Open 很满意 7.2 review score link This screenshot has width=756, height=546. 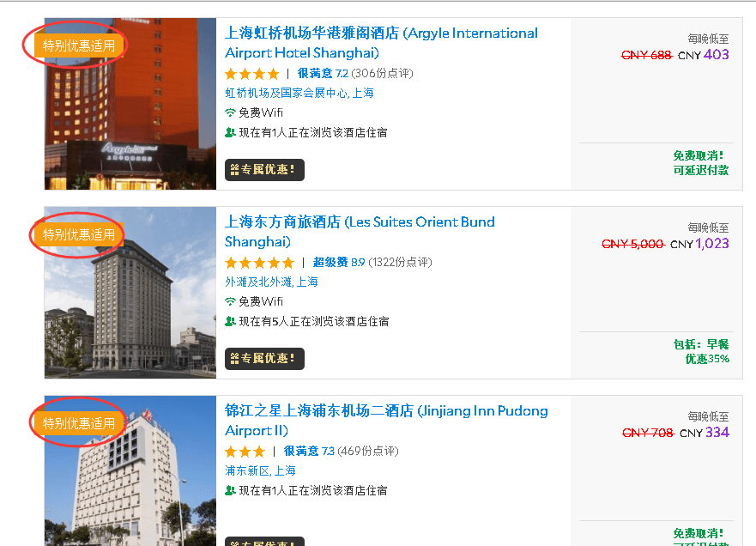point(323,73)
